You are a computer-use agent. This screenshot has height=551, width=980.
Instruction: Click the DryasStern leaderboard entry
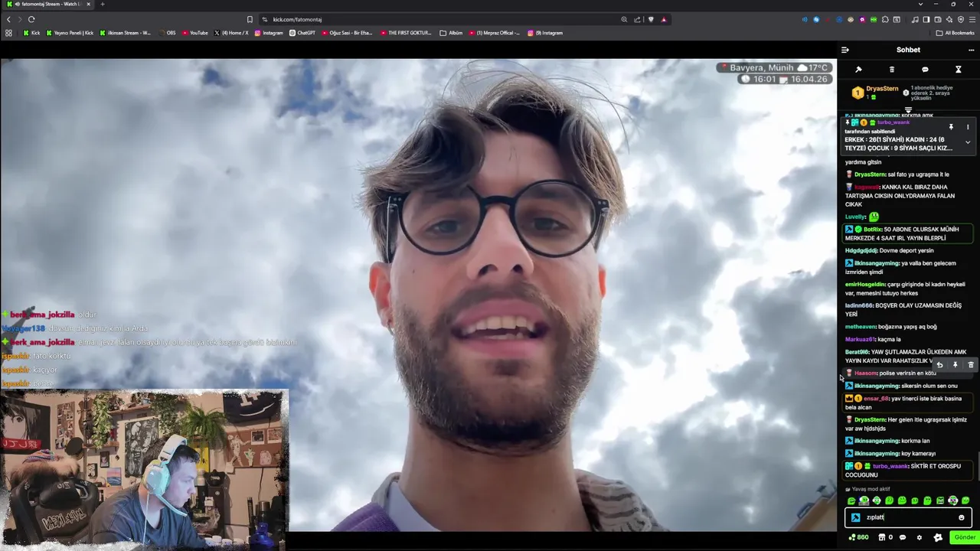(876, 93)
